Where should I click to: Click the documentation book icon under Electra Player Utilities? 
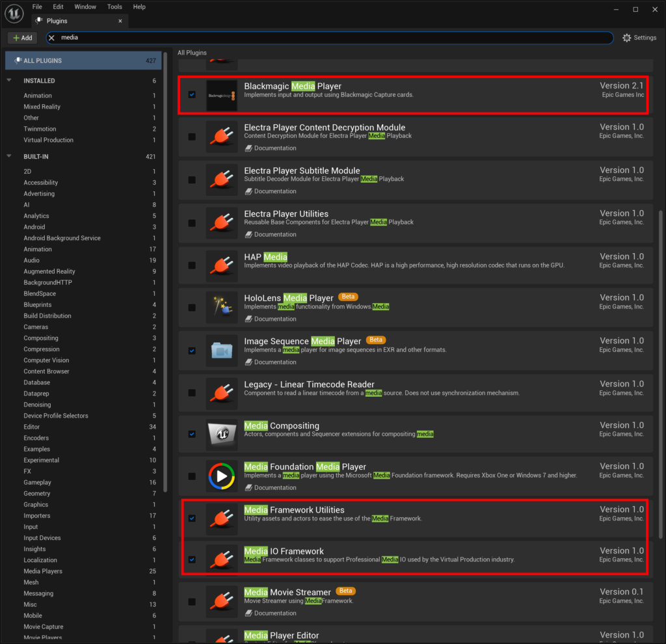(x=248, y=234)
